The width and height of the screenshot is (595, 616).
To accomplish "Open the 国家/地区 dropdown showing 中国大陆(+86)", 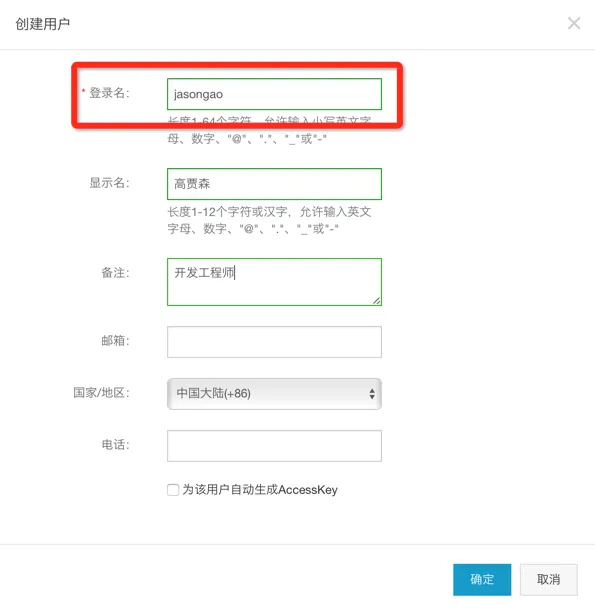I will tap(274, 394).
